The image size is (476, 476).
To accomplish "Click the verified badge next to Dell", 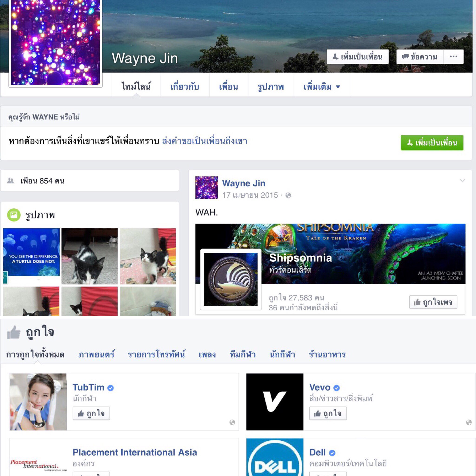I will (332, 453).
